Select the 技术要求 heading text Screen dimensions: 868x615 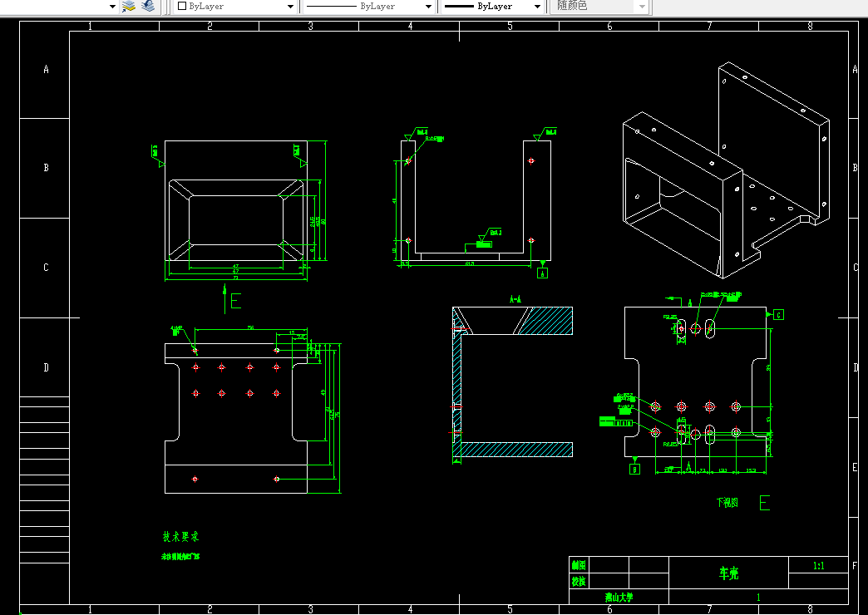point(180,536)
